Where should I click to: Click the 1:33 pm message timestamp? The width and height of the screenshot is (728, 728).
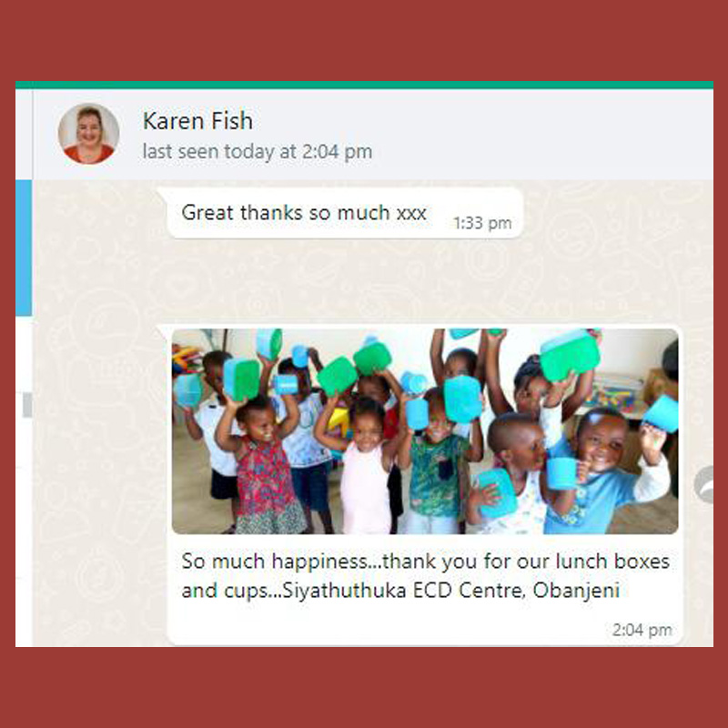482,223
